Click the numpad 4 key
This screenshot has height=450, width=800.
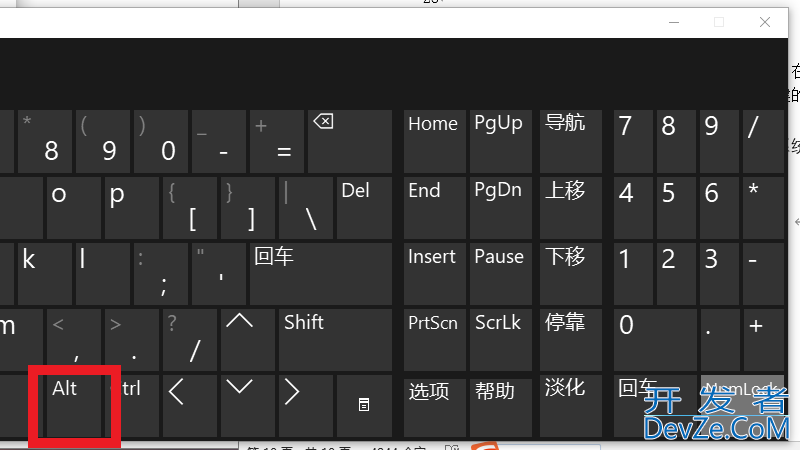coord(633,208)
